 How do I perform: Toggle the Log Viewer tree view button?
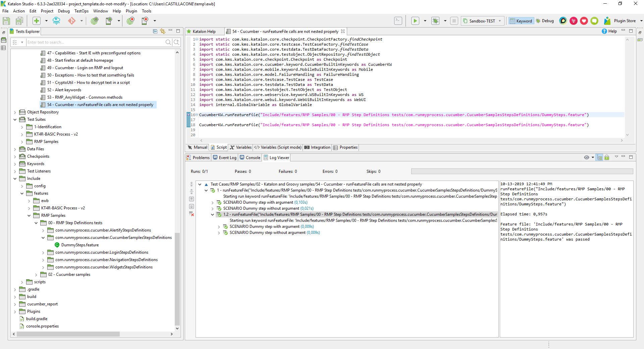click(x=599, y=157)
